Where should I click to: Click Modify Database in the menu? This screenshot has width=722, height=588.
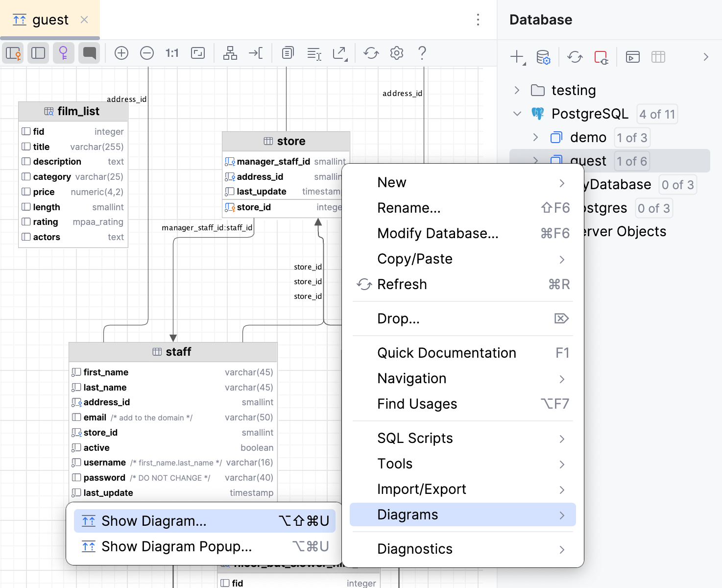pyautogui.click(x=438, y=233)
